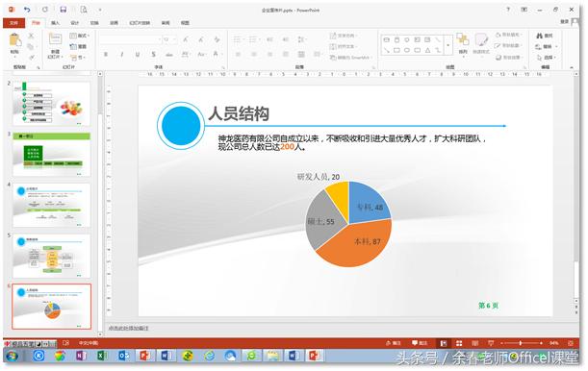Click Shape Outline button

pyautogui.click(x=508, y=46)
